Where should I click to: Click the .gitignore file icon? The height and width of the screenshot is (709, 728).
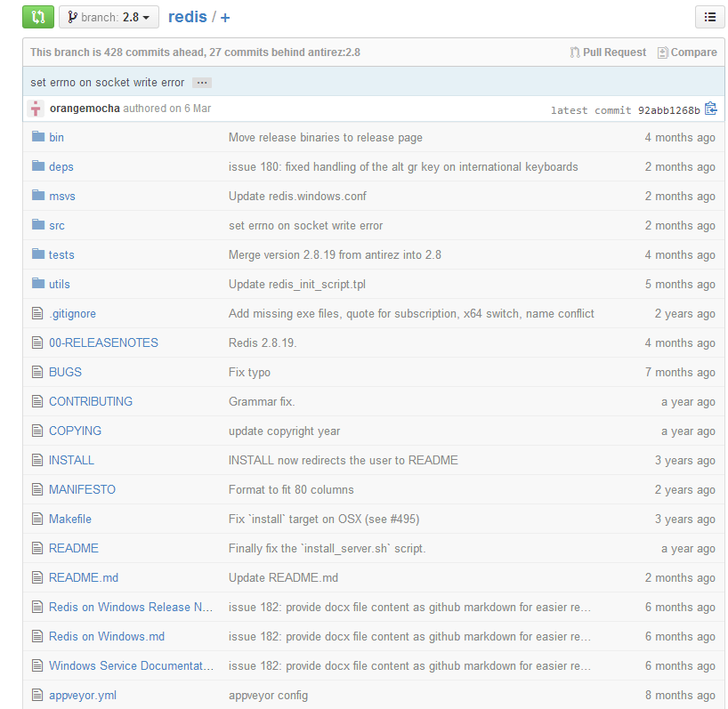pos(37,313)
